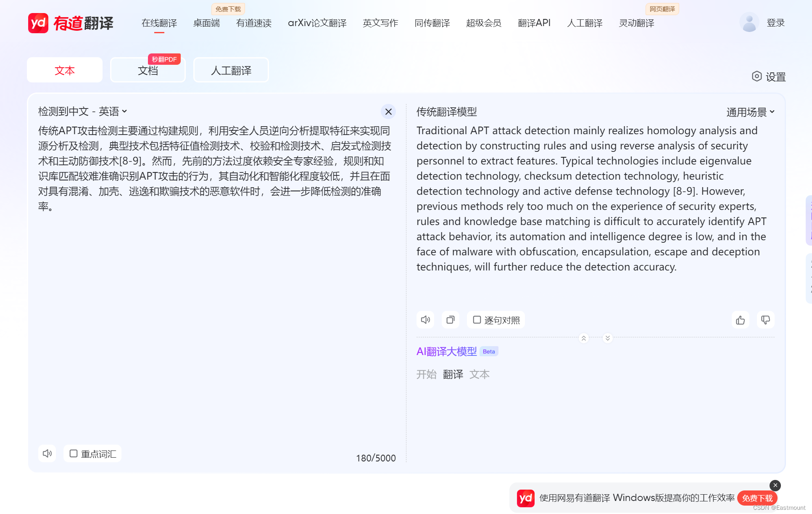
Task: Collapse panel with double up chevron
Action: 584,338
